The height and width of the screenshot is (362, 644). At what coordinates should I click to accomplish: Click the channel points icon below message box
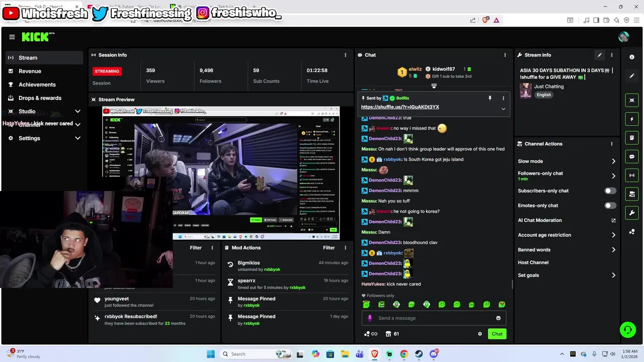[370, 334]
